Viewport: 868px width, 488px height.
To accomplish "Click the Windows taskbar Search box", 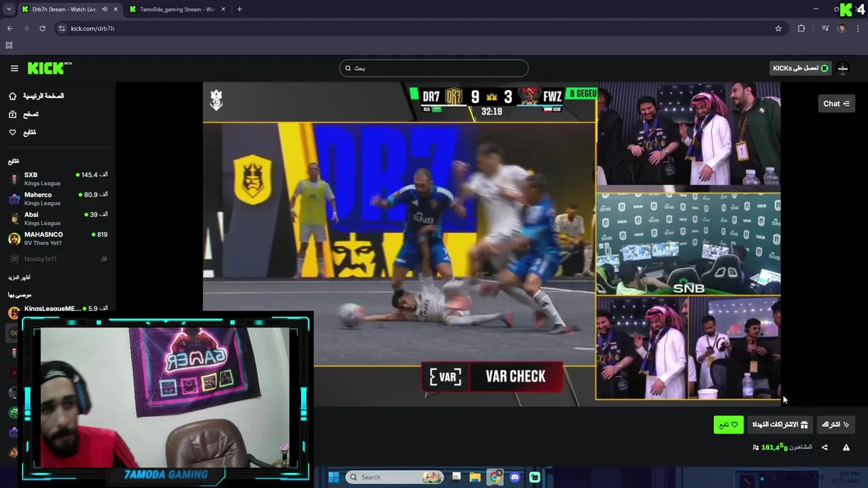I will (x=395, y=477).
